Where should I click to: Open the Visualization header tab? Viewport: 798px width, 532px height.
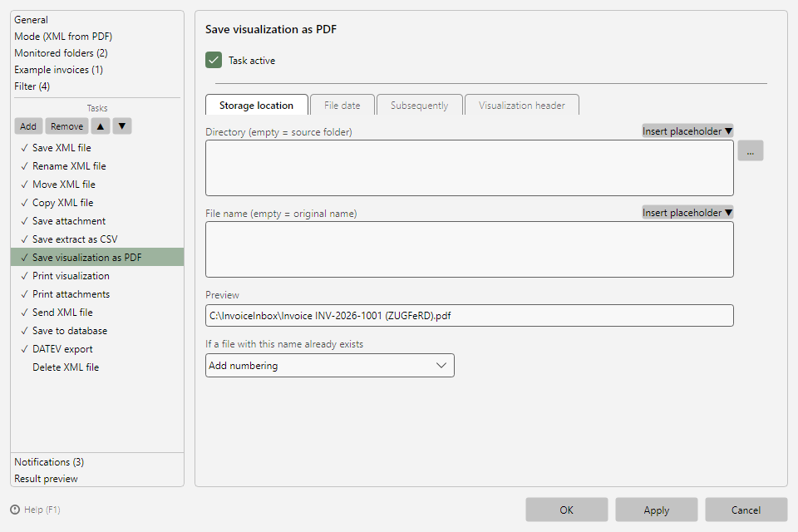coord(522,106)
